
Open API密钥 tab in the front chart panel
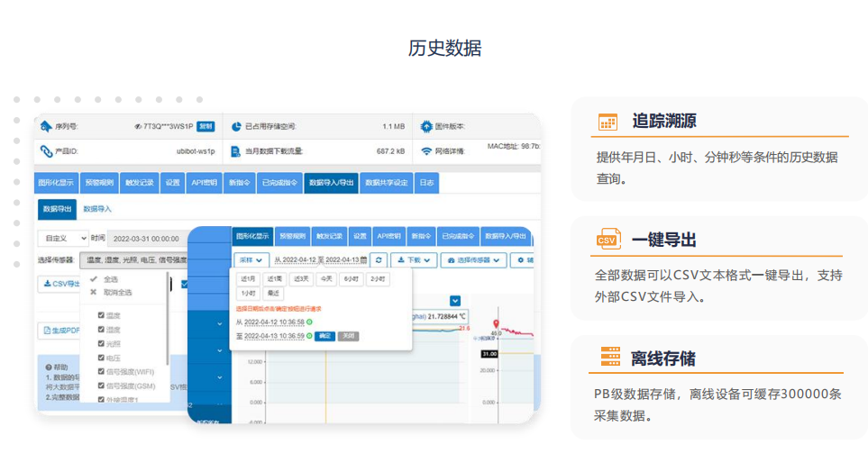389,236
